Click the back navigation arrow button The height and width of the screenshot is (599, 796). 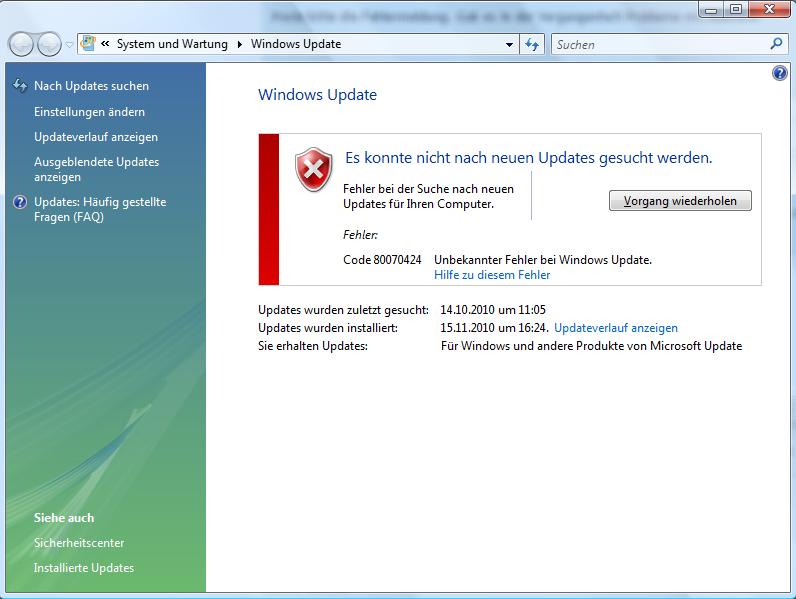pos(21,44)
